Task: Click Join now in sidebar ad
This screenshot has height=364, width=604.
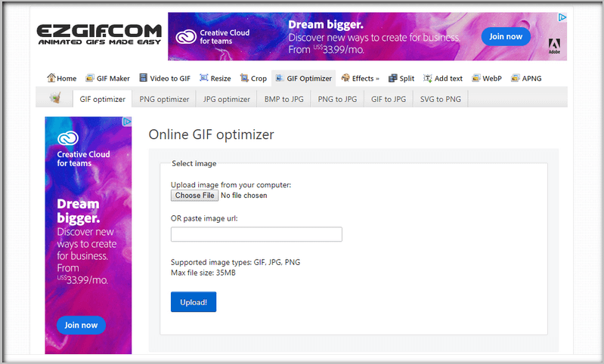Action: click(x=81, y=325)
